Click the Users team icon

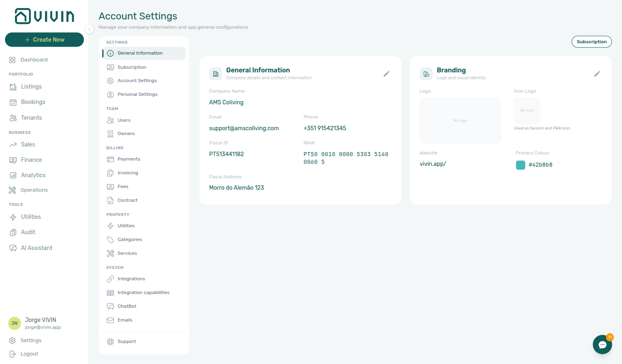click(110, 120)
